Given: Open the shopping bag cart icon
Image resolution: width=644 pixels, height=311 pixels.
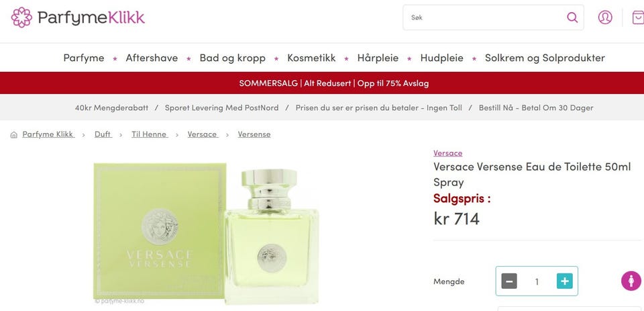Looking at the screenshot, I should pyautogui.click(x=638, y=17).
